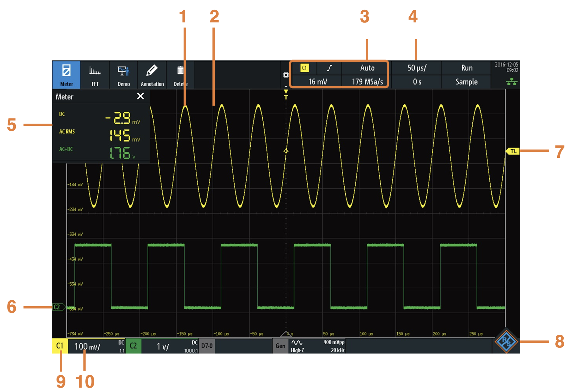The width and height of the screenshot is (569, 392).
Task: Toggle channel C1 yellow label
Action: point(60,346)
